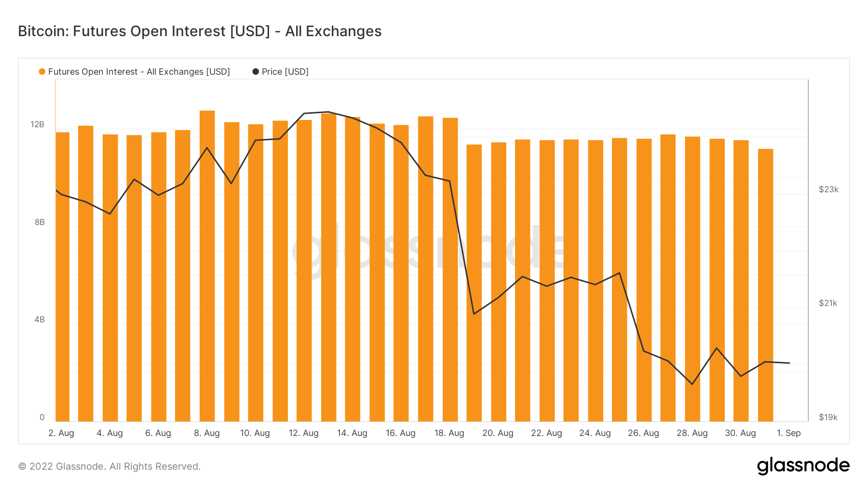Click the 12B left axis label

(x=37, y=125)
